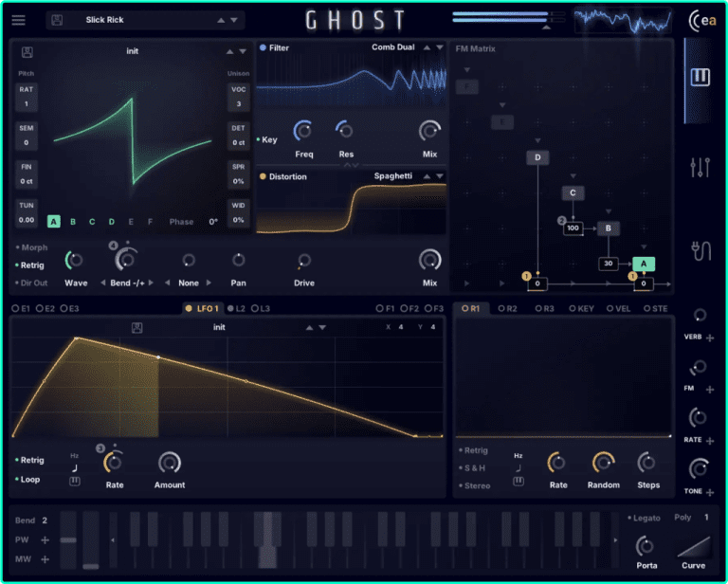Select previous filter type up arrow
This screenshot has height=584, width=728.
(427, 47)
